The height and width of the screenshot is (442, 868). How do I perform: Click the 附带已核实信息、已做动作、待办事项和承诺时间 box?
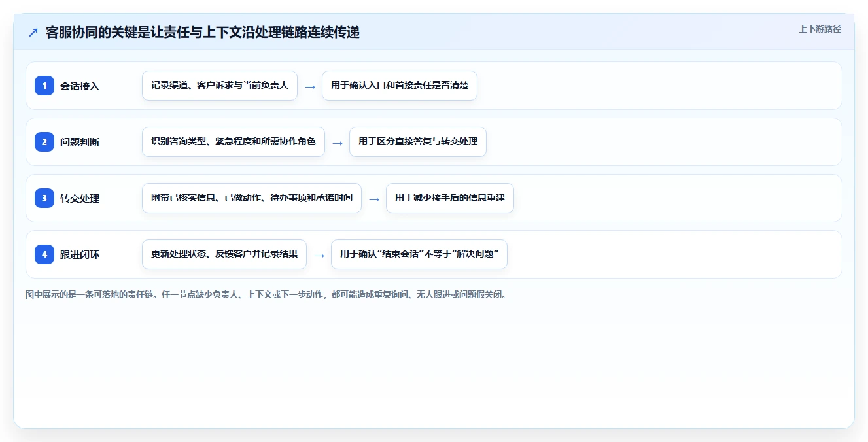(x=252, y=198)
